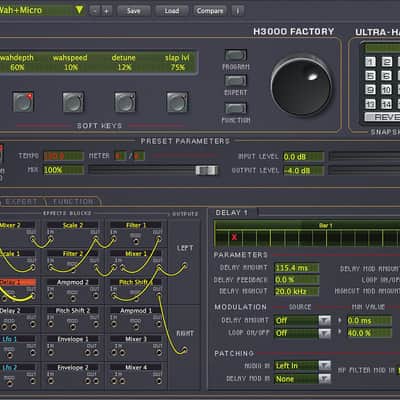The image size is (400, 400).
Task: Select snapshot 1
Action: 370,62
